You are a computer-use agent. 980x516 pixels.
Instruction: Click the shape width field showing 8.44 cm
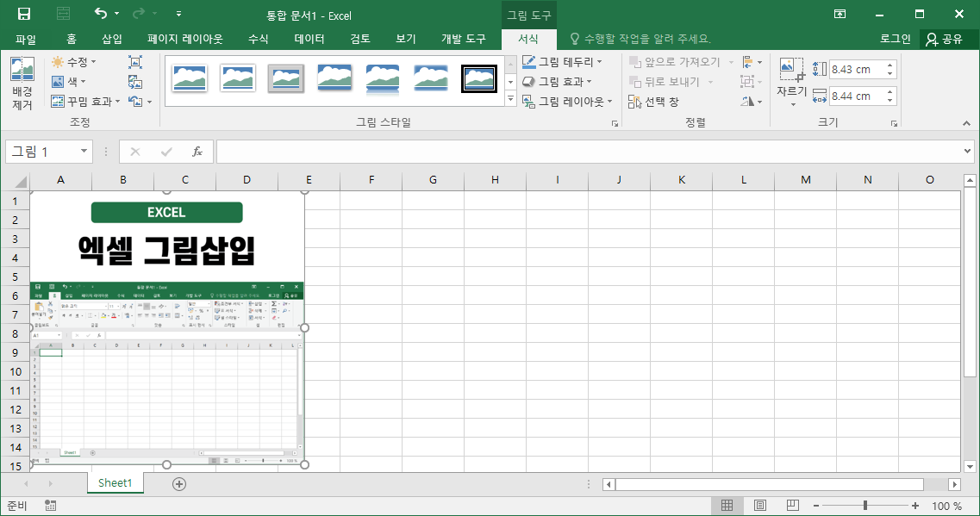tap(856, 96)
